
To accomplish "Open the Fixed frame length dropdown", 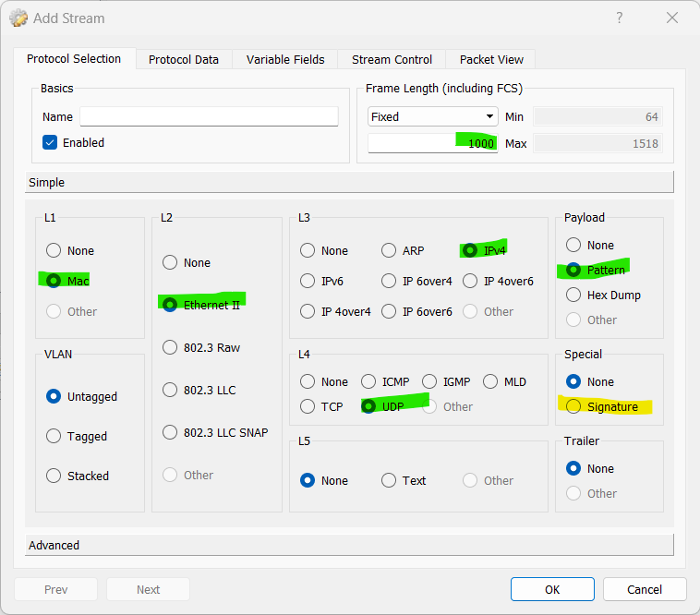I will (x=432, y=116).
